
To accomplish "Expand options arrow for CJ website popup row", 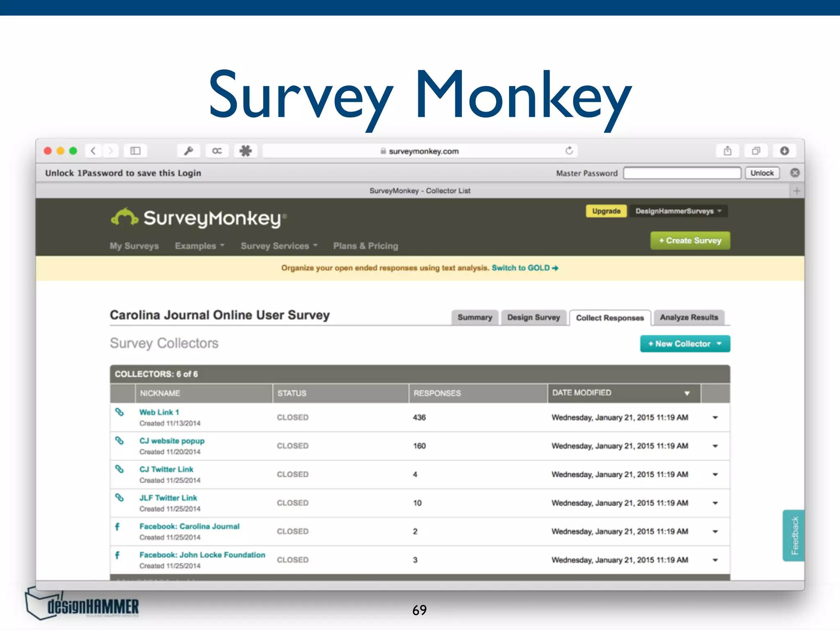I will tap(715, 446).
